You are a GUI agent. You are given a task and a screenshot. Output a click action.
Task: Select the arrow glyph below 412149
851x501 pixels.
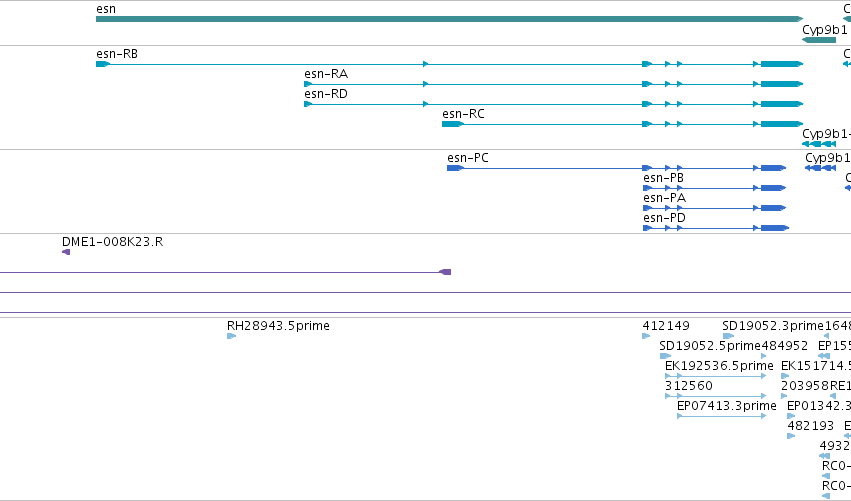646,337
